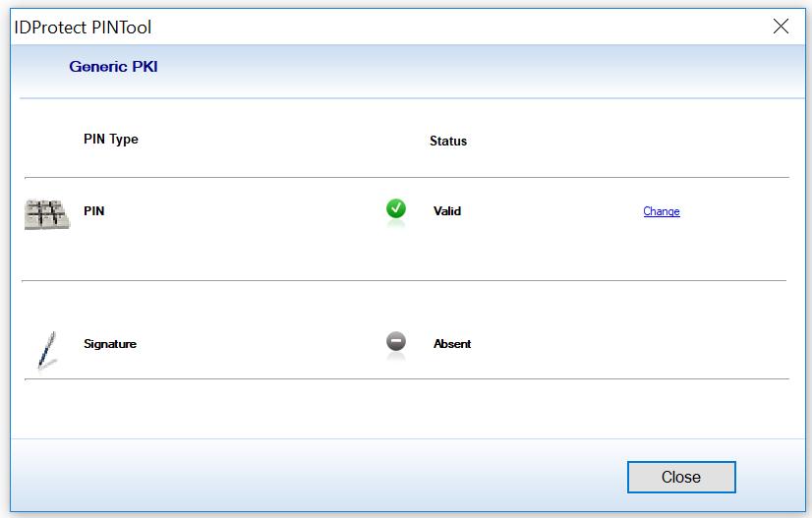812x518 pixels.
Task: Click the pen icon beside Signature
Action: (47, 350)
